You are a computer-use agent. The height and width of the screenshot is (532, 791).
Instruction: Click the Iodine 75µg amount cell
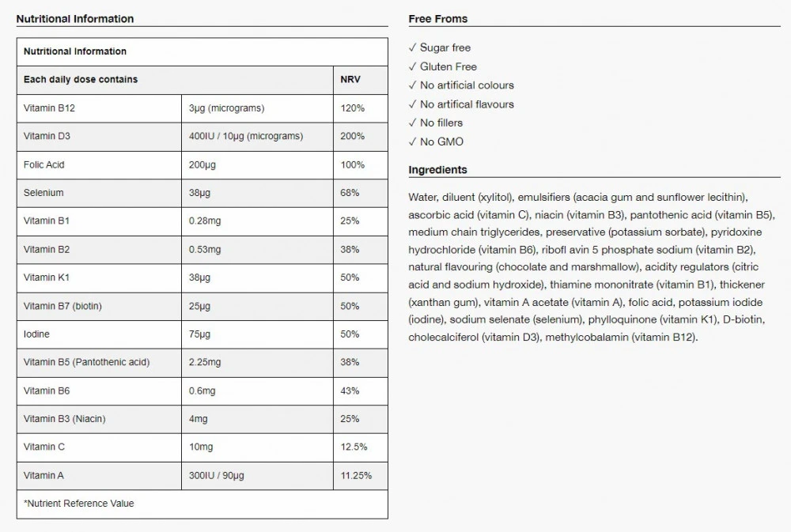200,334
